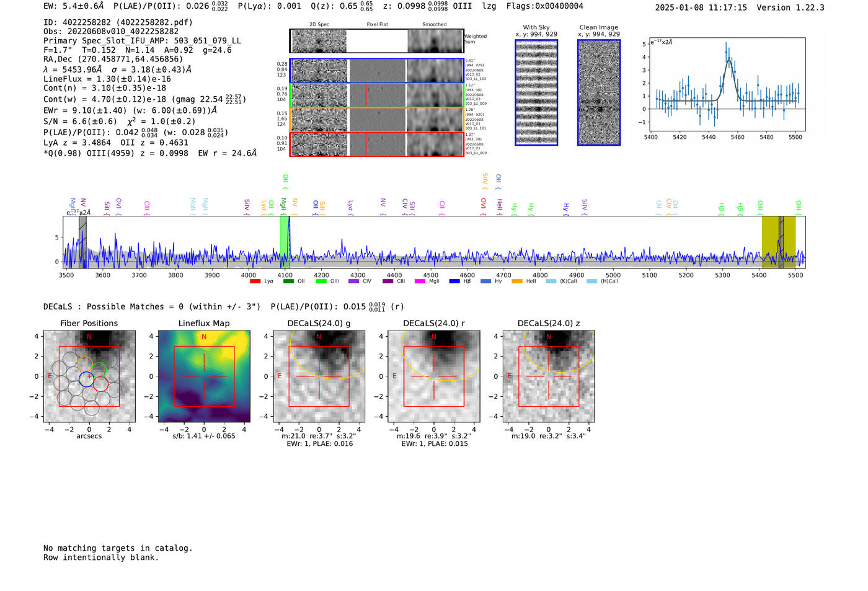This screenshot has width=868, height=591.
Task: Click "Version 1.22.3" in the header
Action: click(x=790, y=7)
